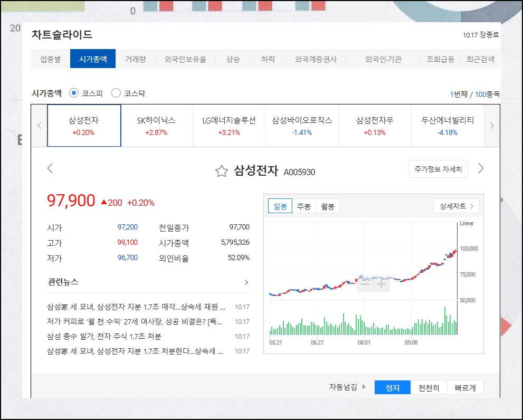Image resolution: width=523 pixels, height=420 pixels.
Task: Click 외인비율 value 52.09%
Action: coord(239,257)
